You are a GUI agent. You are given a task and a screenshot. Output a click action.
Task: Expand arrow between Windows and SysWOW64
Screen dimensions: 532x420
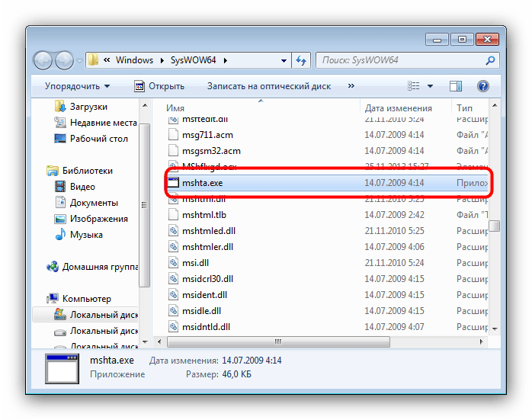162,60
